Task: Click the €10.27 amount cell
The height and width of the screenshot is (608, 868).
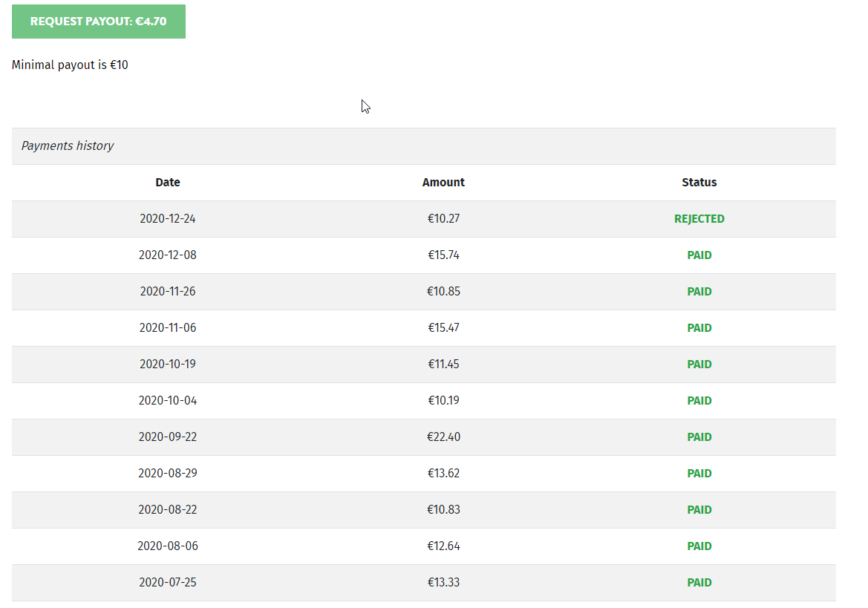Action: tap(443, 219)
